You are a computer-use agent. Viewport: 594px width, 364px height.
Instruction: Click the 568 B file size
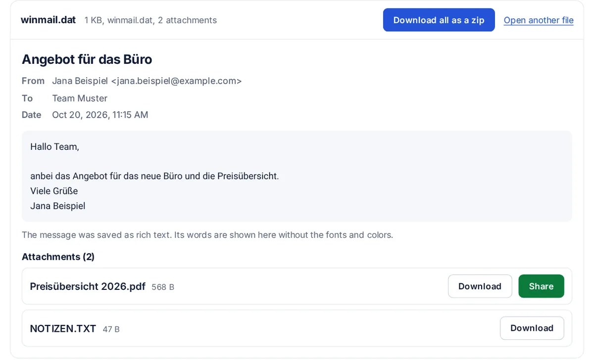tap(163, 287)
